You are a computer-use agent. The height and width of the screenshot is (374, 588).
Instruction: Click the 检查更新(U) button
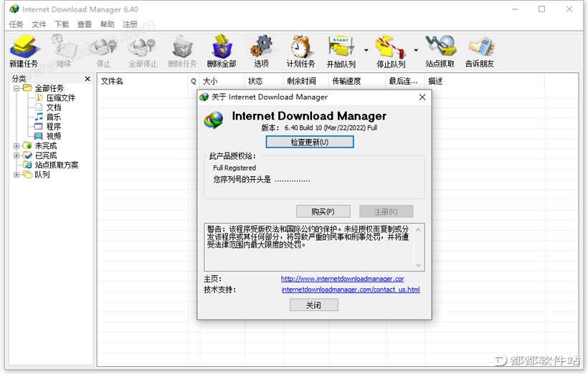(310, 142)
